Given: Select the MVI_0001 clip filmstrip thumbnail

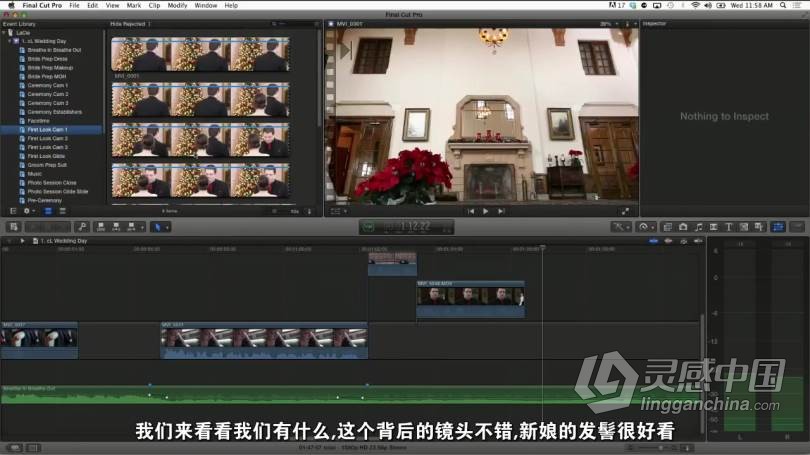Looking at the screenshot, I should pos(200,54).
